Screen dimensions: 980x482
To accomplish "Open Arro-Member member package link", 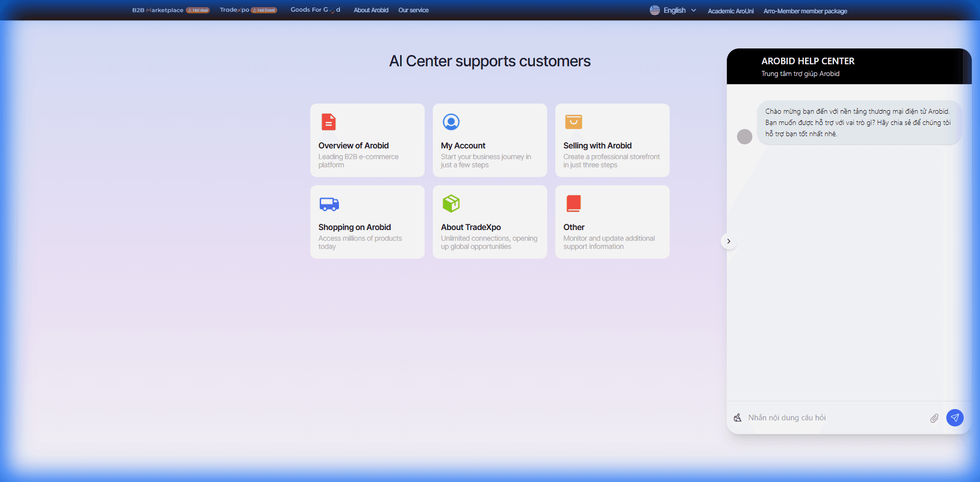I will pos(805,11).
